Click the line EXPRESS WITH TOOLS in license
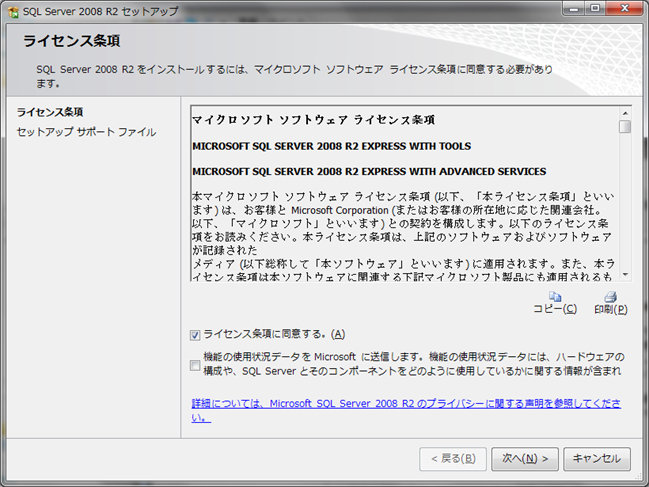This screenshot has height=487, width=649. click(332, 146)
